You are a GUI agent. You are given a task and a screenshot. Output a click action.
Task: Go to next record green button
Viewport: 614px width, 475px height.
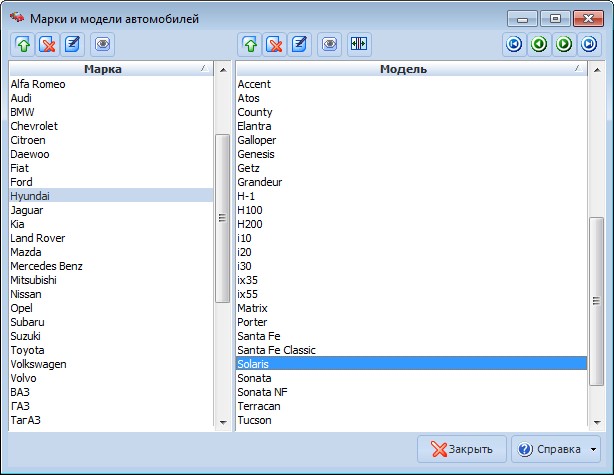(x=564, y=44)
